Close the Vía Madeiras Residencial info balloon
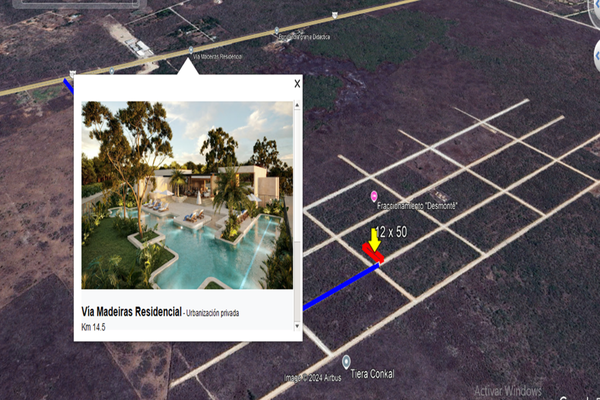Viewport: 600px width, 400px height. tap(297, 83)
